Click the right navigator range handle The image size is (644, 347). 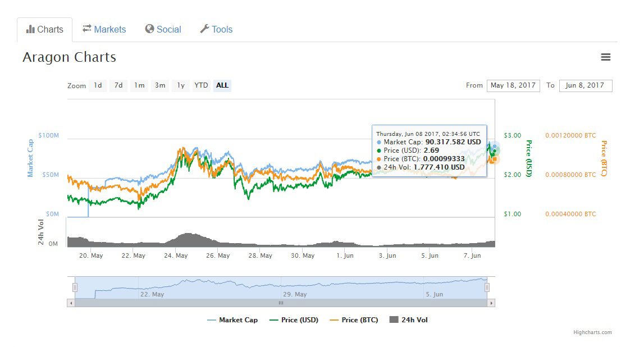click(487, 287)
